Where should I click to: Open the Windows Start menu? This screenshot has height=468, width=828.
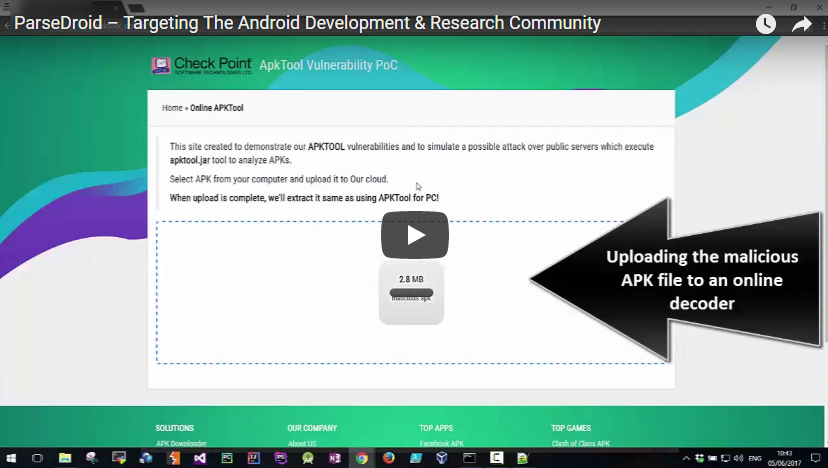(10, 458)
